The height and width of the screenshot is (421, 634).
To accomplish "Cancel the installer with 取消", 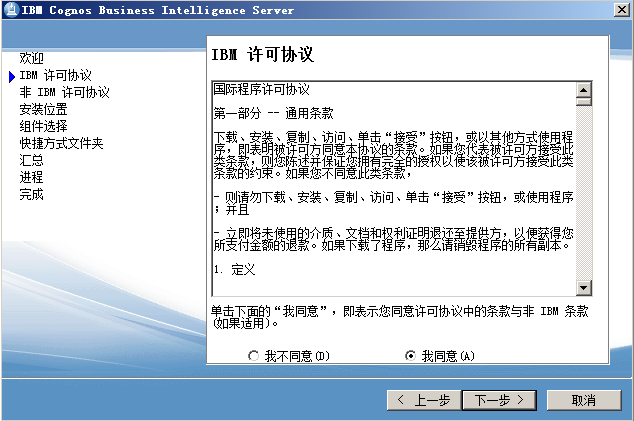I will 583,400.
